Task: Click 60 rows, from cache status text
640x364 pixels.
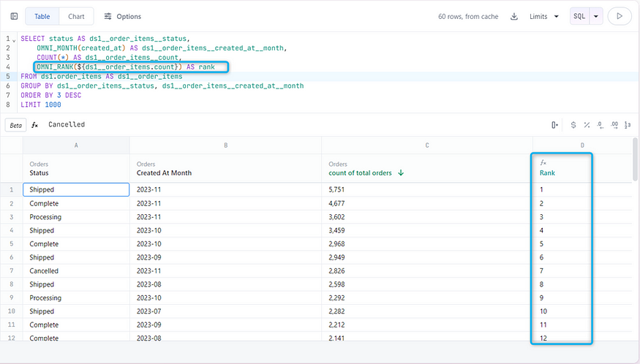Action: coord(468,16)
